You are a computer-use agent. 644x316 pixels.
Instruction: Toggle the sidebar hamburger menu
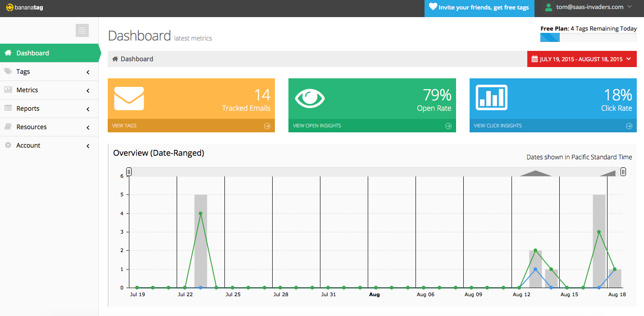pos(82,30)
